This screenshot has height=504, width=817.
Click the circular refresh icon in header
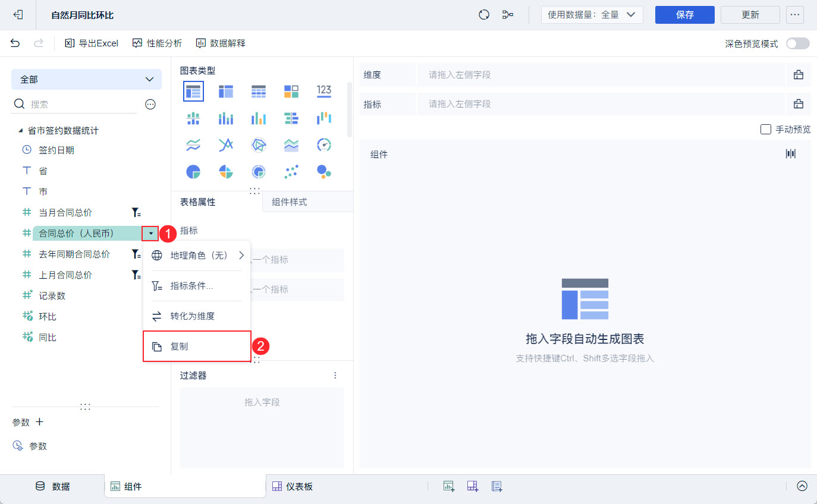[484, 15]
